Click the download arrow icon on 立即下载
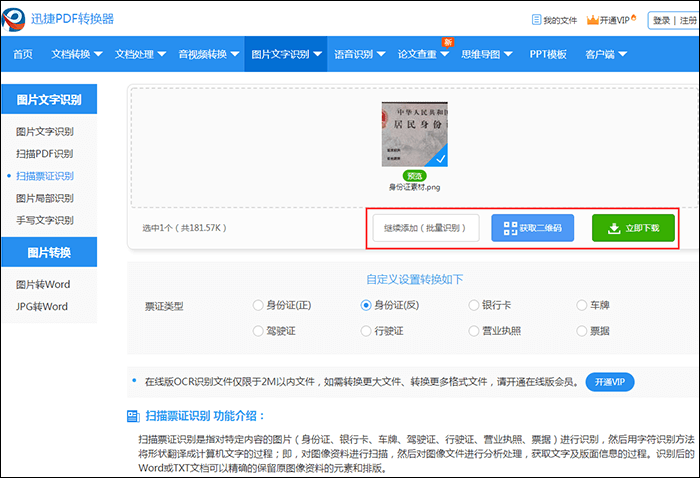 click(x=614, y=228)
